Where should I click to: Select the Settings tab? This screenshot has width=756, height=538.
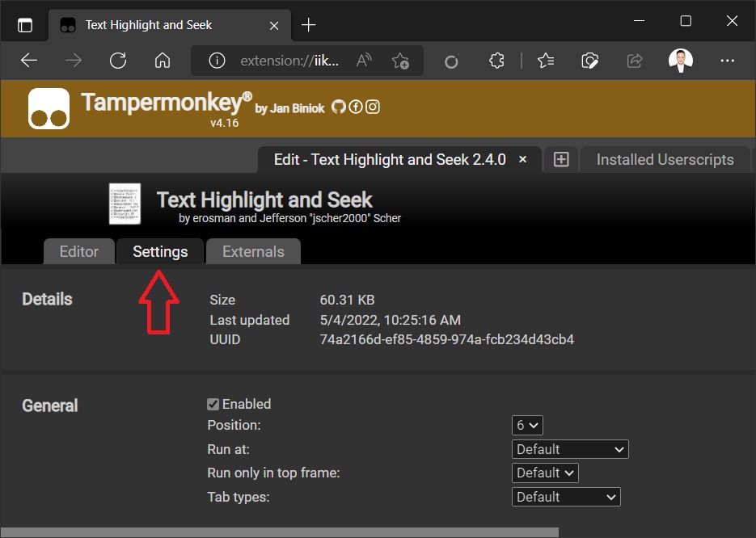pyautogui.click(x=160, y=251)
